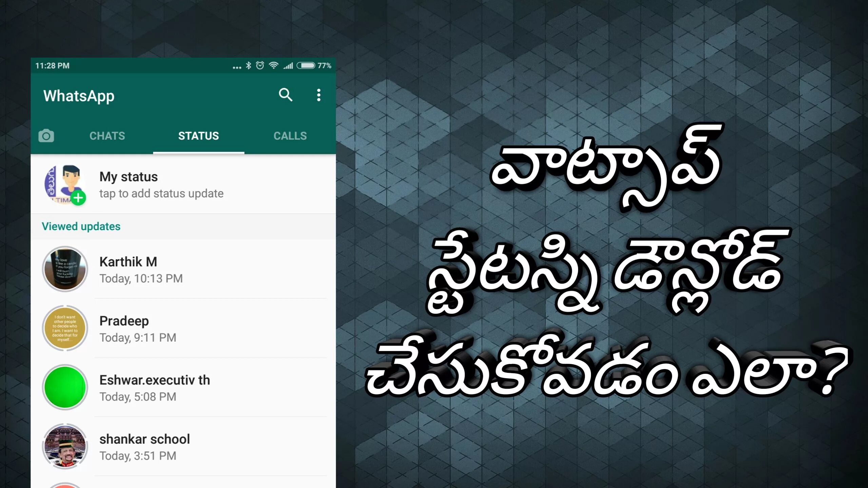Viewport: 868px width, 488px height.
Task: Toggle mute for Pradeep status
Action: (183, 328)
